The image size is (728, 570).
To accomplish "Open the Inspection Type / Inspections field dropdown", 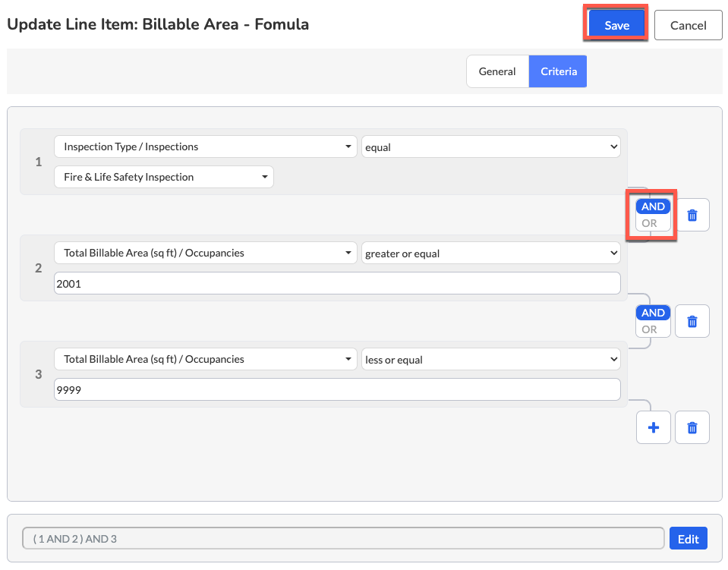I will tap(205, 146).
